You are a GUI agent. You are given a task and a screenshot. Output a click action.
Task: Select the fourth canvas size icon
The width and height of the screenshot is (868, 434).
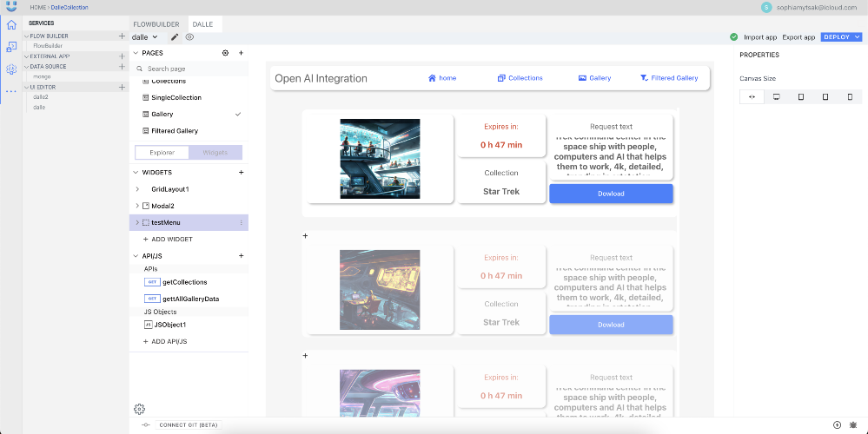pos(825,96)
